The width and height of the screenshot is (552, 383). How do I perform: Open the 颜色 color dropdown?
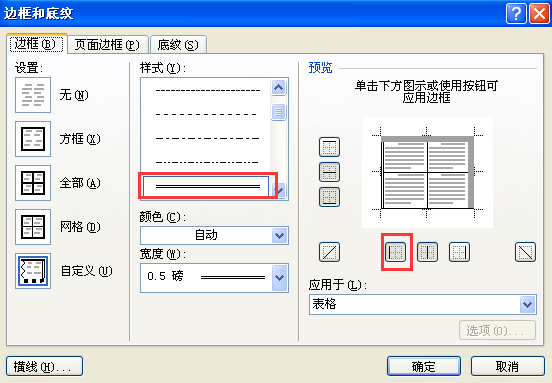(280, 235)
